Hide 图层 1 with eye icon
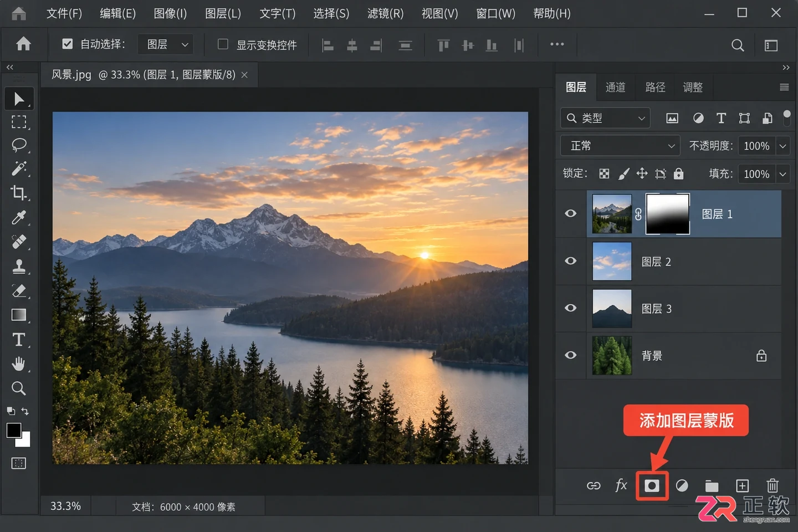The width and height of the screenshot is (798, 532). [571, 214]
